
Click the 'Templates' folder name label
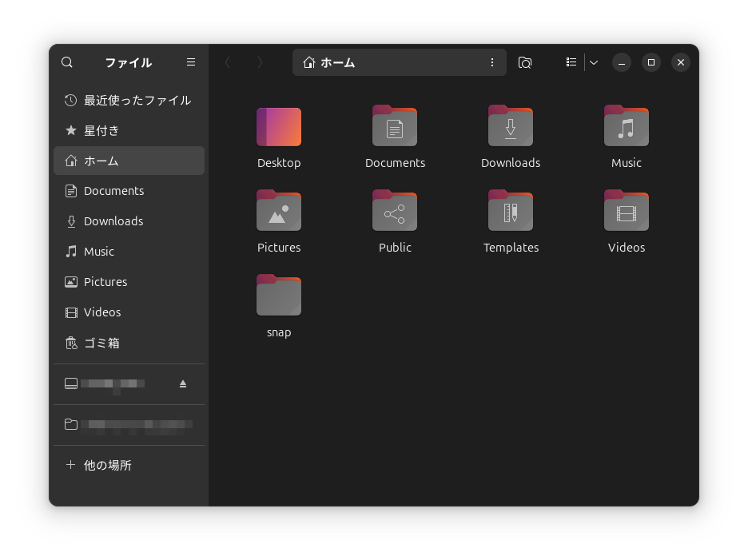[511, 248]
